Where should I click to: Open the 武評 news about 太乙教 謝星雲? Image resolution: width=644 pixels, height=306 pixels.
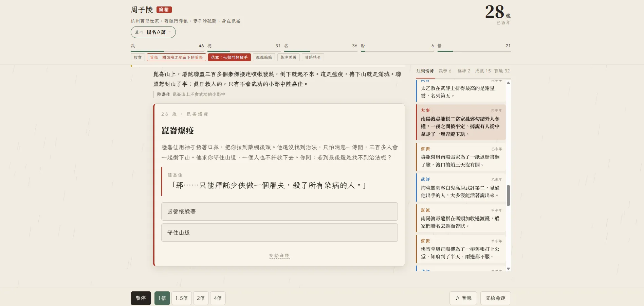coord(461,90)
